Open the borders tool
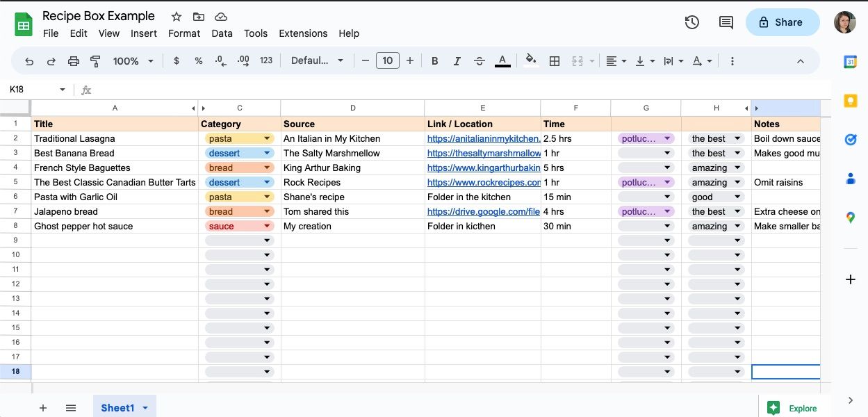Image resolution: width=868 pixels, height=417 pixels. pos(554,60)
